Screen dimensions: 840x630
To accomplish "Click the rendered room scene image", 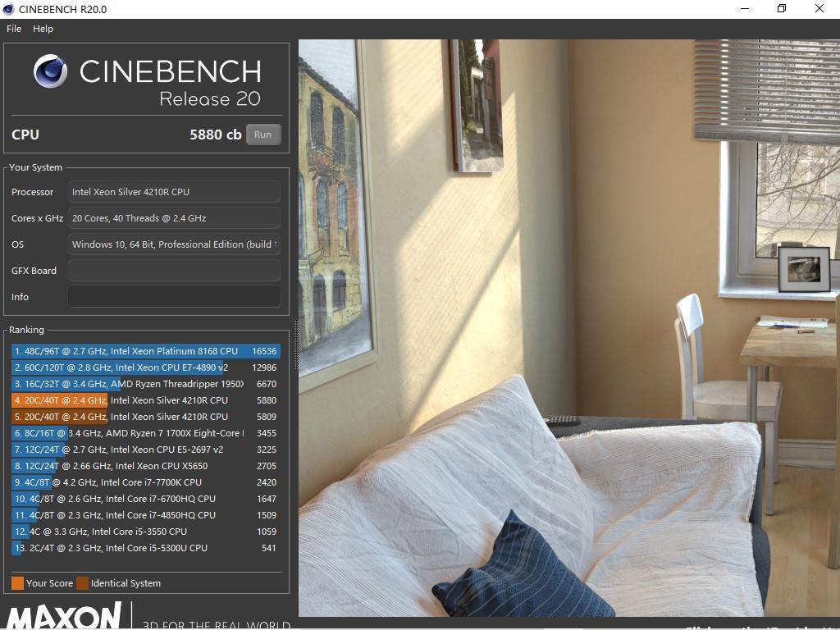I will (569, 328).
